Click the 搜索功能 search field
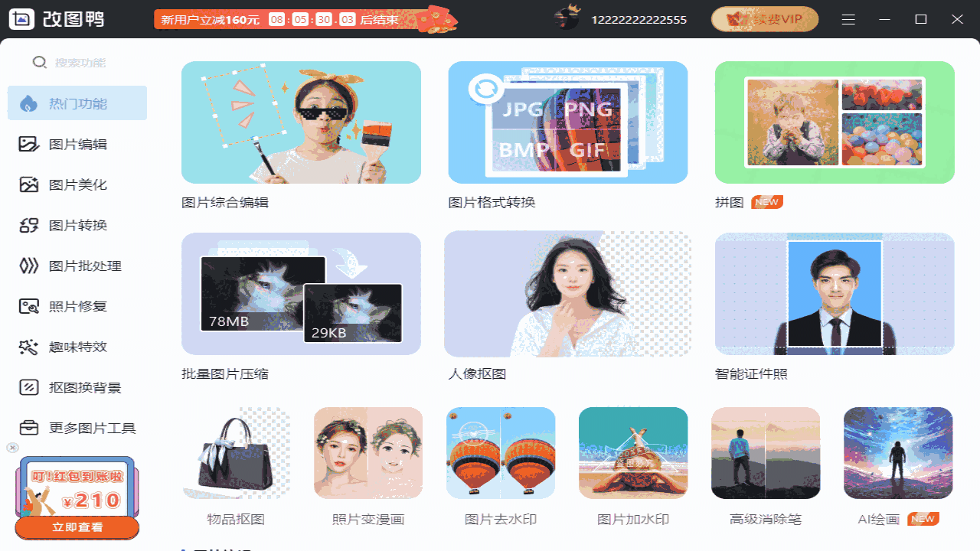The width and height of the screenshot is (980, 551). [x=77, y=62]
